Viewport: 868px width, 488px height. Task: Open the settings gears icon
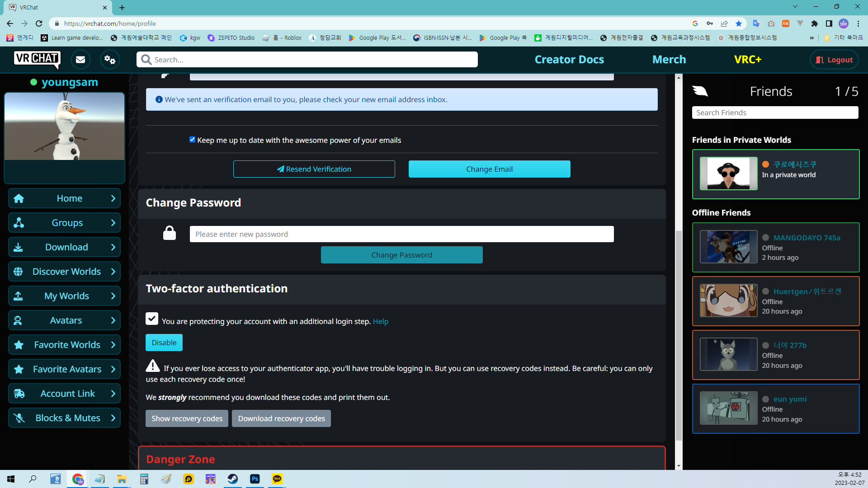[x=110, y=60]
